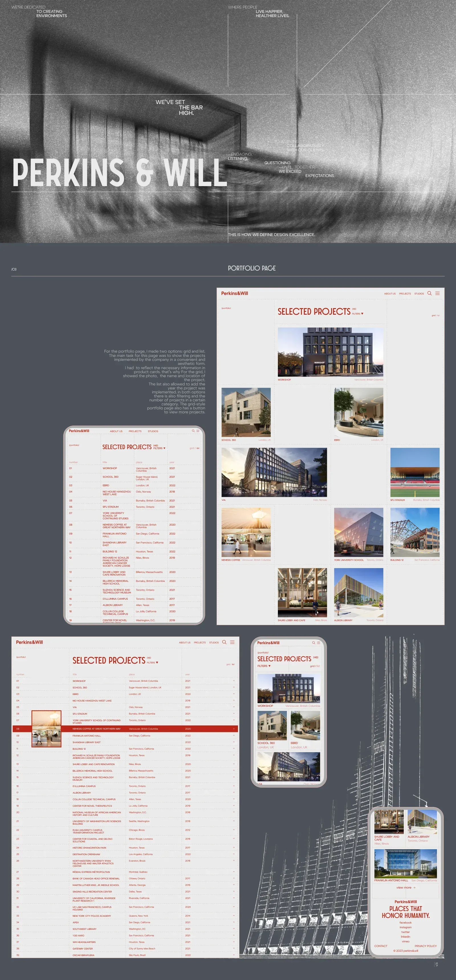456x980 pixels.
Task: Click row arrow for EBRD in desktop list
Action: [x=233, y=694]
